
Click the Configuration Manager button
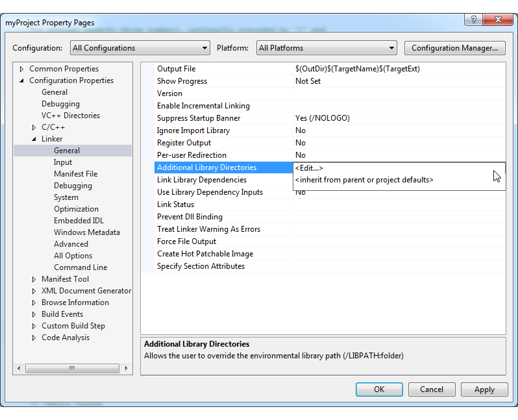click(454, 48)
